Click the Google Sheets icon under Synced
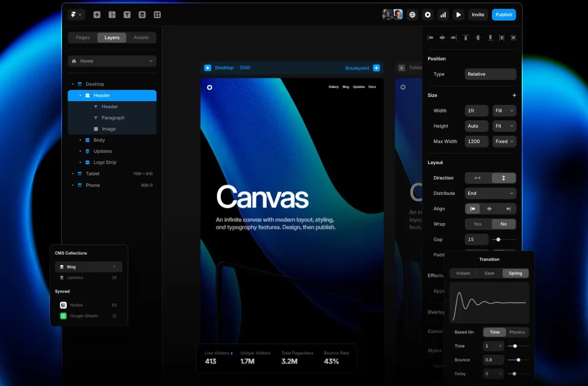The image size is (588, 386). (63, 316)
